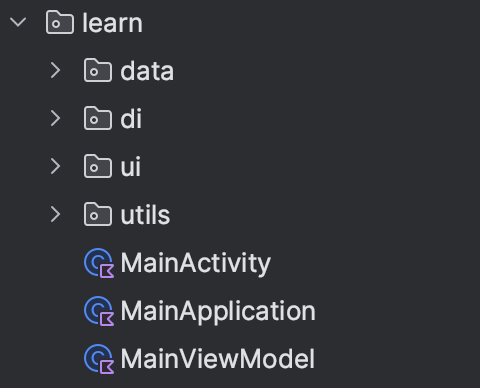The width and height of the screenshot is (480, 388).
Task: Expand the di folder arrow
Action: coord(55,119)
